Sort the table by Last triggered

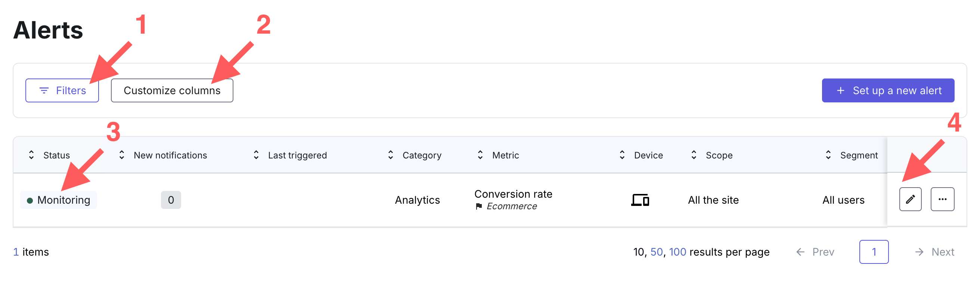(x=257, y=155)
